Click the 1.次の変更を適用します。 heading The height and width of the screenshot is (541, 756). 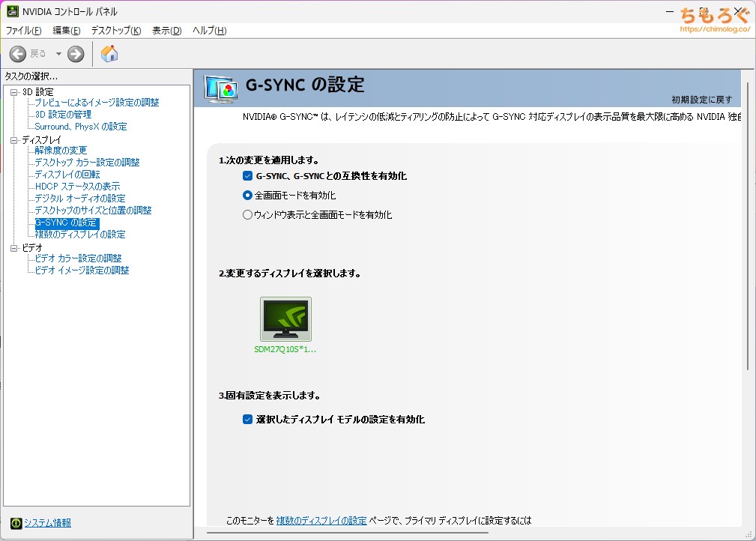[x=269, y=160]
